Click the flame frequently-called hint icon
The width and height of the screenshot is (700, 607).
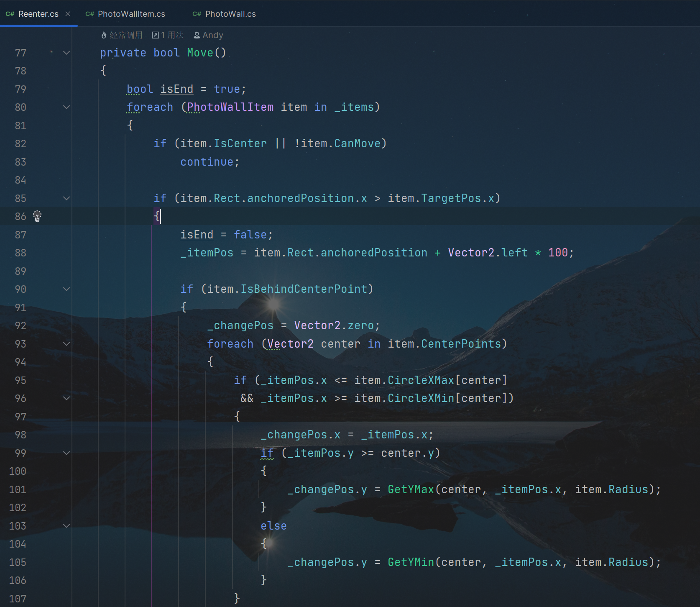pyautogui.click(x=104, y=35)
